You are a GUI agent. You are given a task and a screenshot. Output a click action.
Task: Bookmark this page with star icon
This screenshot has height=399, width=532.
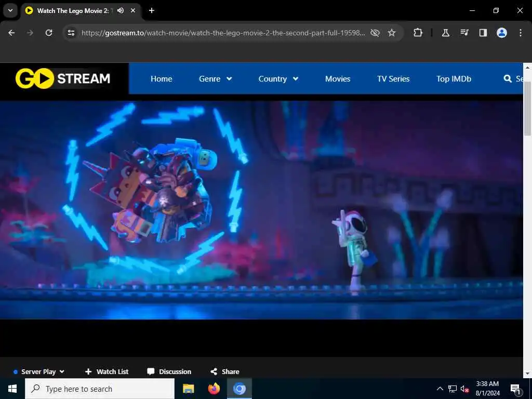pos(392,33)
